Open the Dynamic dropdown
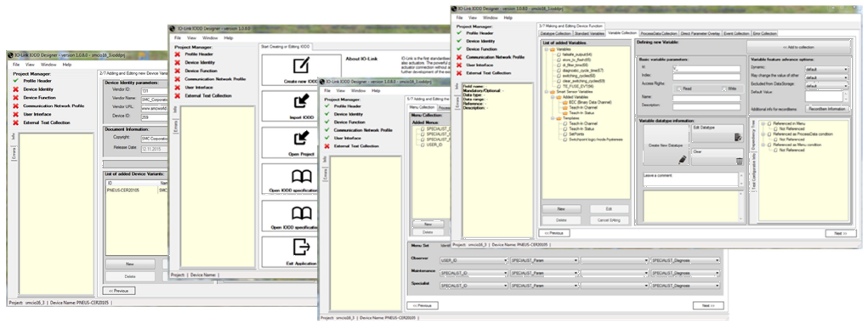 coord(826,69)
